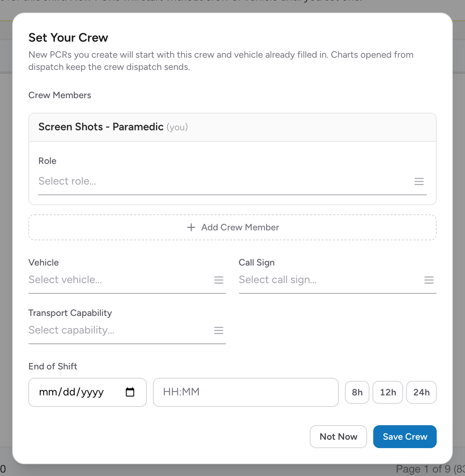Select the mm segment of the shift date
Screen dimensions: 465x476
[48, 392]
